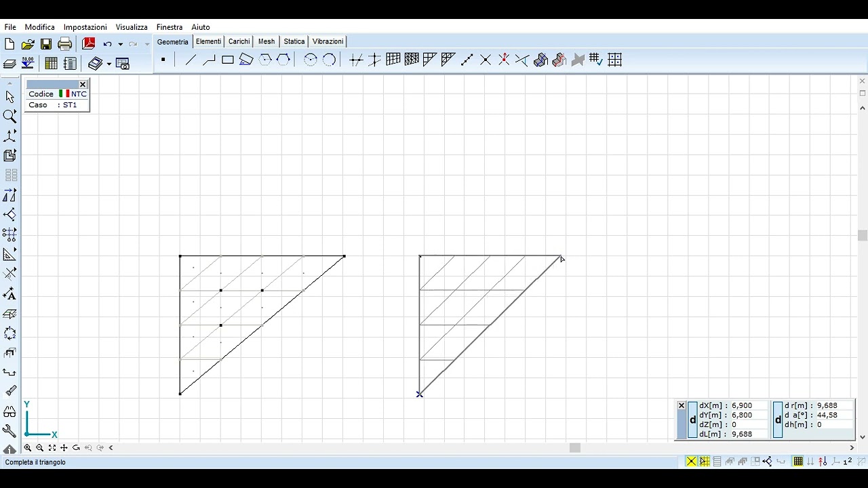Toggle the numbering '1 2' status icon
The width and height of the screenshot is (868, 488).
click(x=848, y=462)
